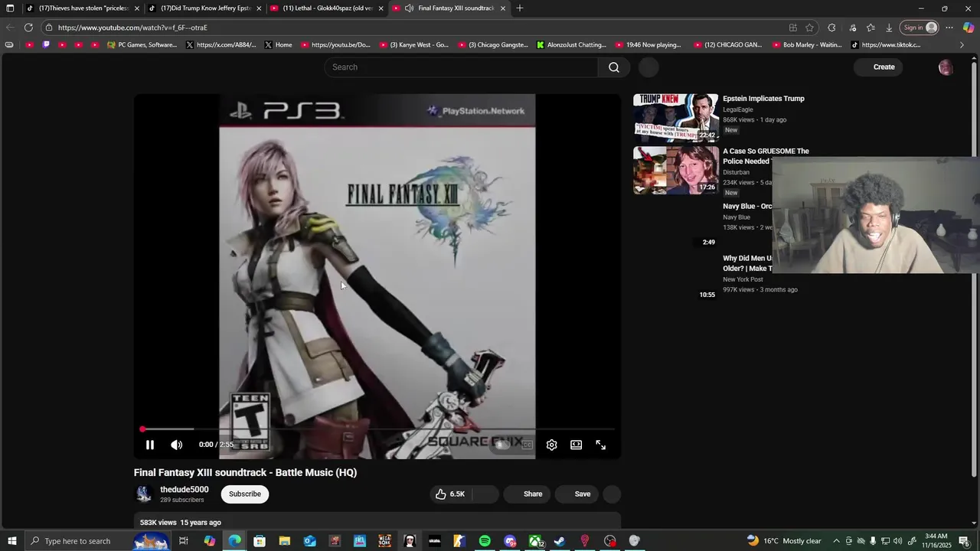Image resolution: width=980 pixels, height=551 pixels.
Task: Open the Kanye West bookmark
Action: coord(413,45)
